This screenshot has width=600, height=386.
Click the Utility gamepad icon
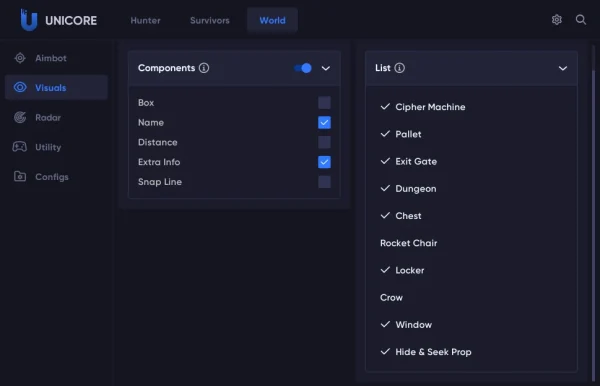pos(20,147)
